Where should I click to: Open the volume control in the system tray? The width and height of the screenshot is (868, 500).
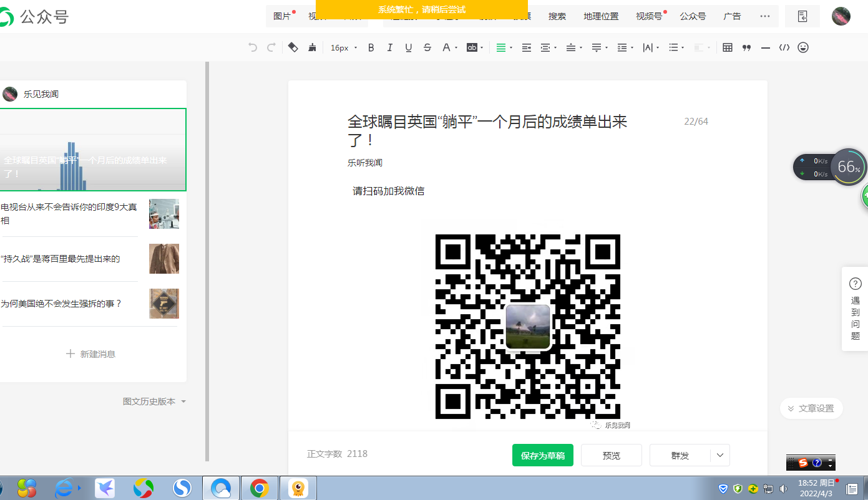pos(784,489)
